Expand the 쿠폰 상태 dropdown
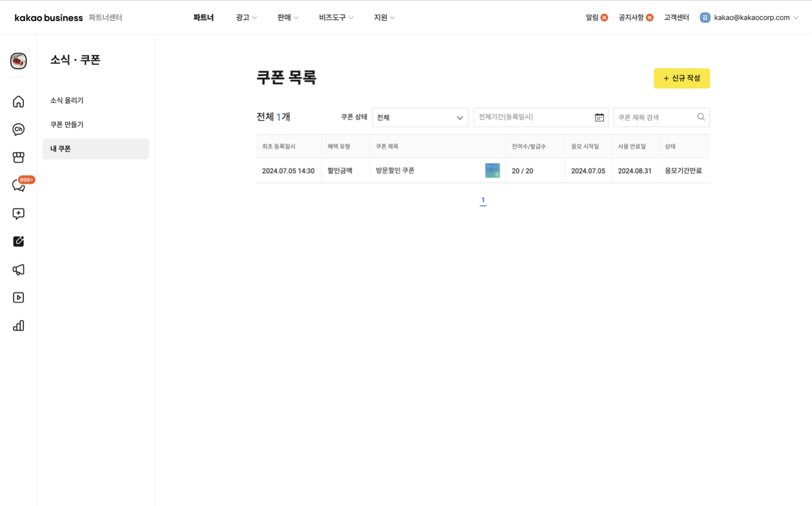 coord(420,117)
